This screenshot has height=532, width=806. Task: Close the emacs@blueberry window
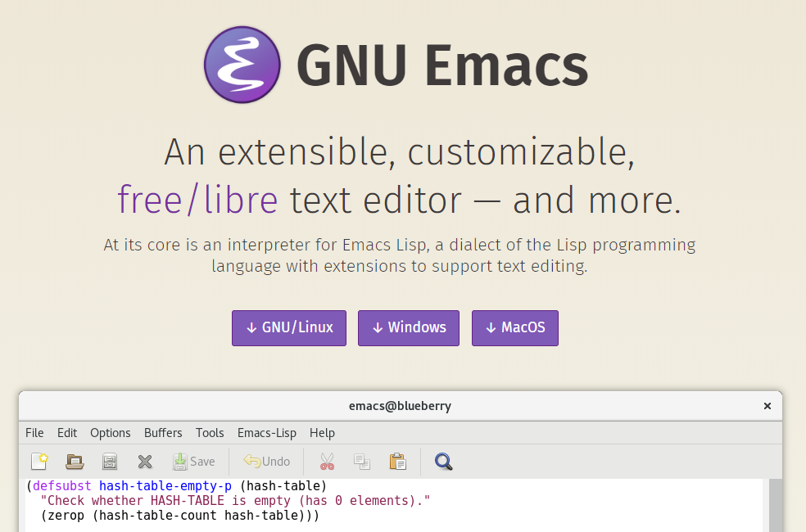tap(767, 406)
